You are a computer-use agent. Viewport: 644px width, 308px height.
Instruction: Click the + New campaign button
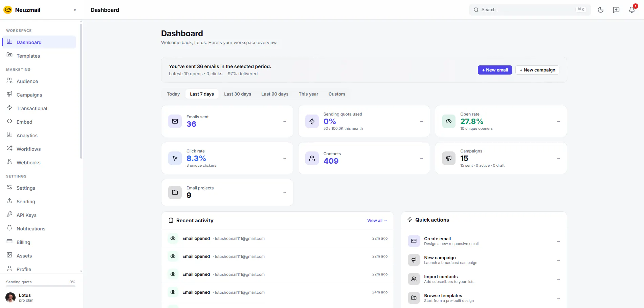[x=537, y=70]
